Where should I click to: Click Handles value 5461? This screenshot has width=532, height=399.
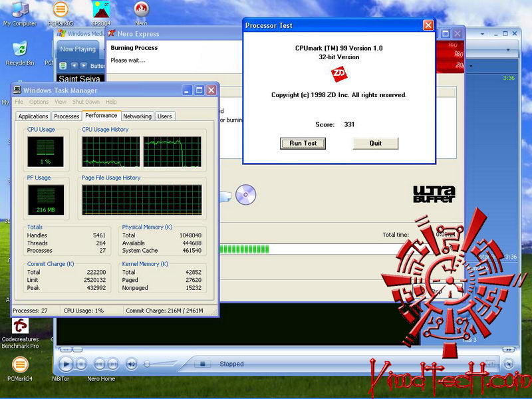coord(99,235)
